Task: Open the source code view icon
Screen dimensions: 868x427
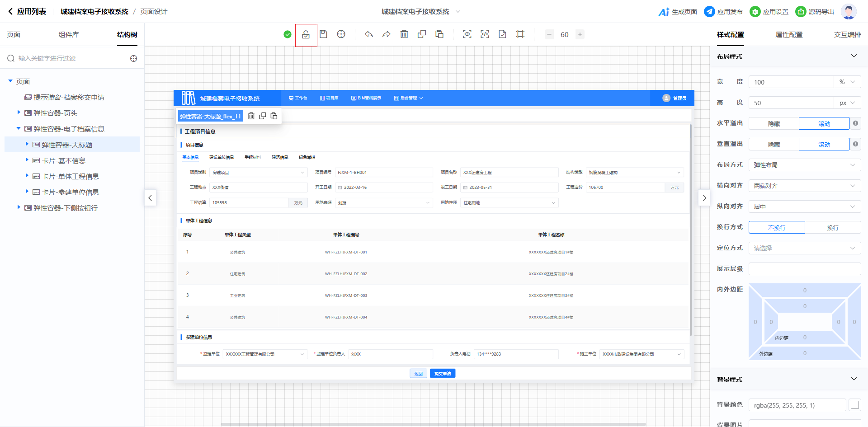Action: click(485, 34)
